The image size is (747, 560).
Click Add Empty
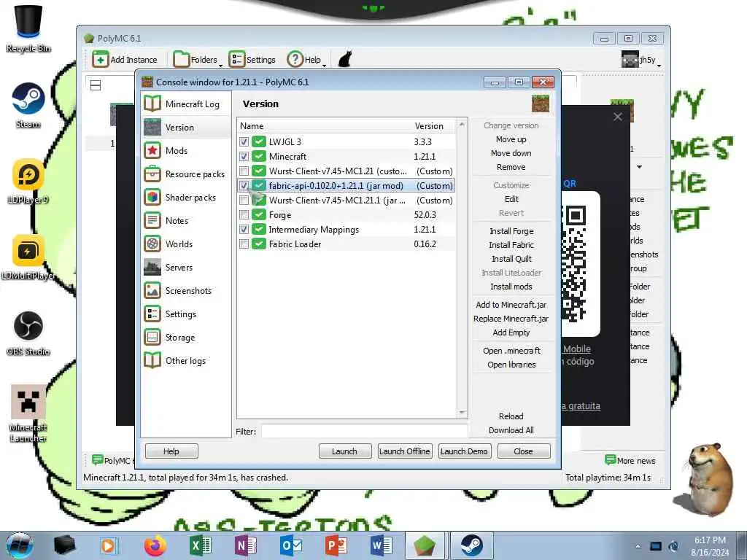coord(511,332)
